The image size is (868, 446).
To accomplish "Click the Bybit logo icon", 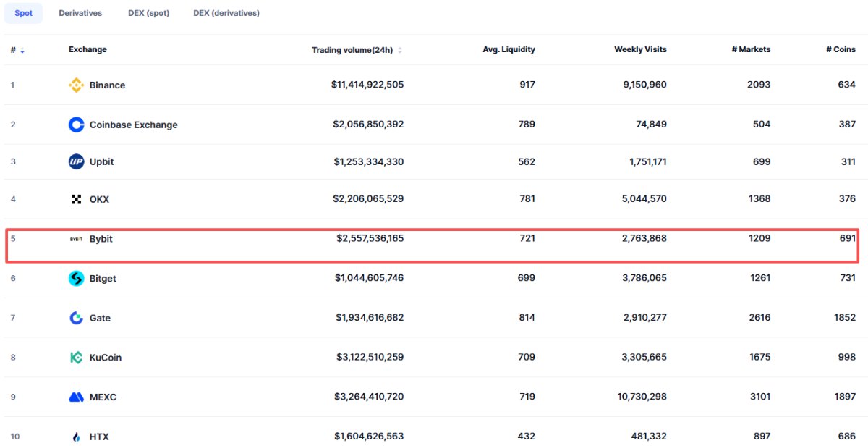I will pos(76,239).
